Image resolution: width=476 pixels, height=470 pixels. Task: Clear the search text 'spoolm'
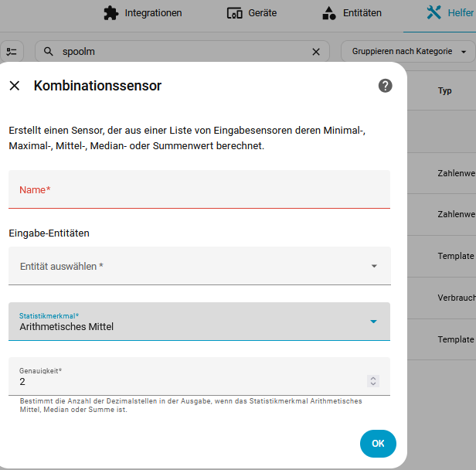[315, 52]
